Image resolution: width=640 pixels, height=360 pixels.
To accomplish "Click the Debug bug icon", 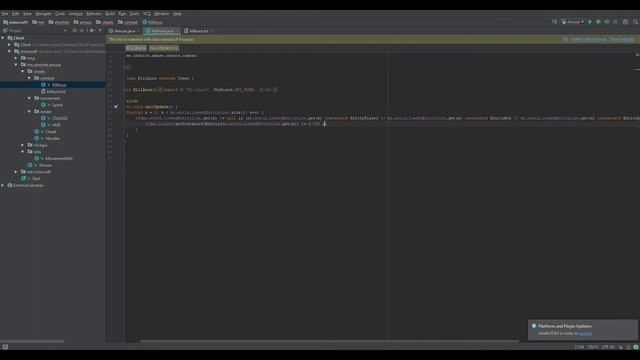I will coord(598,22).
